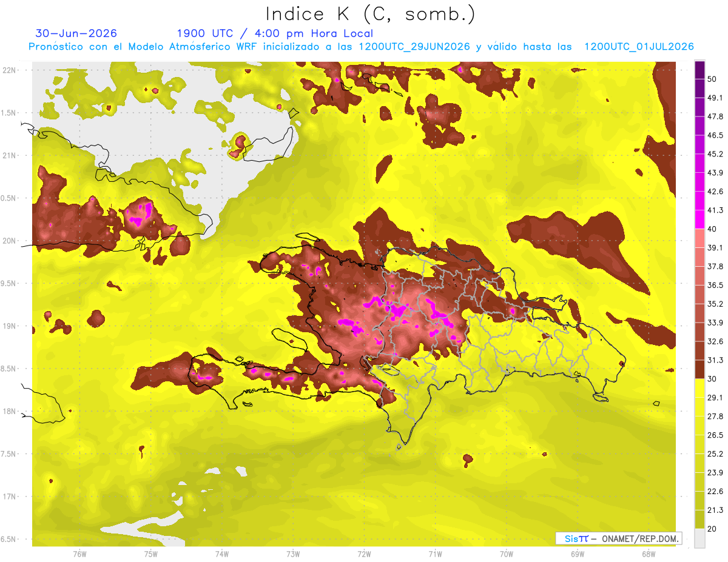The width and height of the screenshot is (728, 562).
Task: Click the colorbar value "26.5"
Action: tap(715, 435)
